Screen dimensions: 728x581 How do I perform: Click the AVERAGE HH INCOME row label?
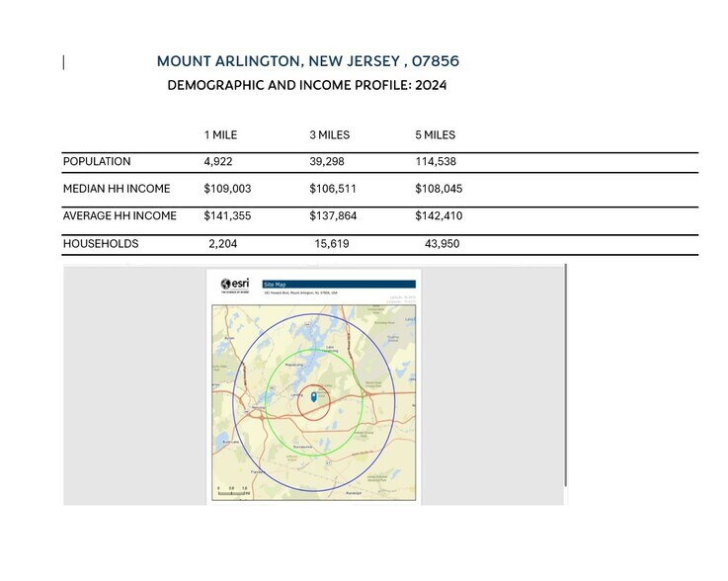(120, 216)
